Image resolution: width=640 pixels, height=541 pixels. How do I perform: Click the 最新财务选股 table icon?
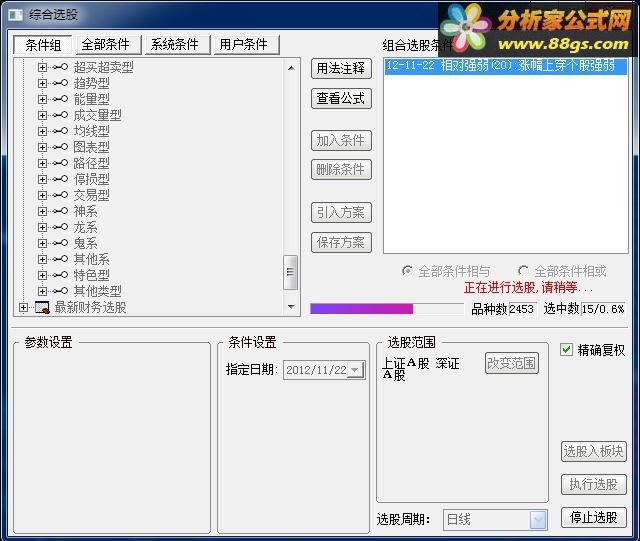(x=42, y=307)
